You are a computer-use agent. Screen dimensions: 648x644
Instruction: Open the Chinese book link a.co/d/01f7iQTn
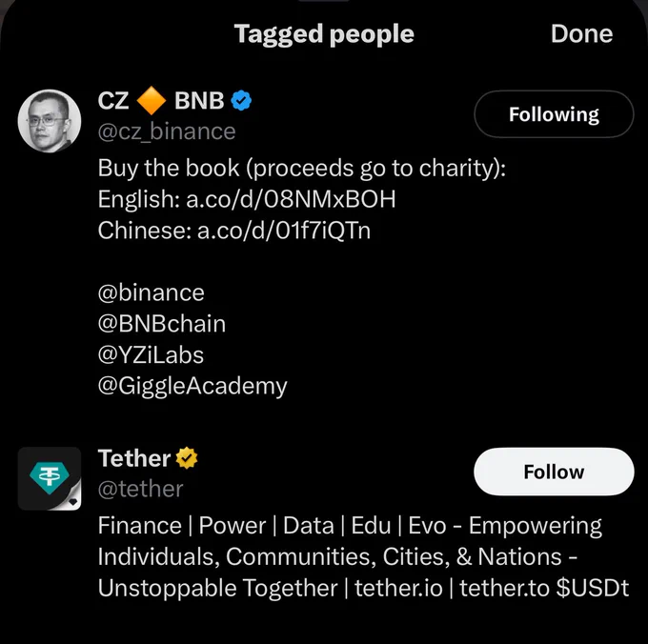[x=284, y=231]
